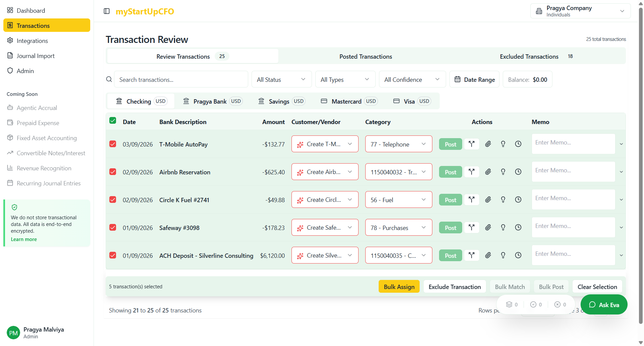Deselect the T-Mobile AutoPay transaction checkbox
The width and height of the screenshot is (644, 346).
[x=113, y=144]
